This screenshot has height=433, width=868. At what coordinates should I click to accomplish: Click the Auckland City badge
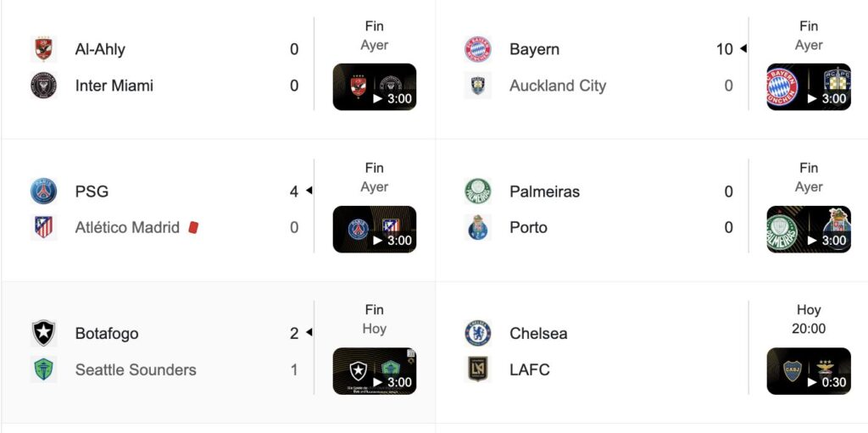[x=478, y=86]
